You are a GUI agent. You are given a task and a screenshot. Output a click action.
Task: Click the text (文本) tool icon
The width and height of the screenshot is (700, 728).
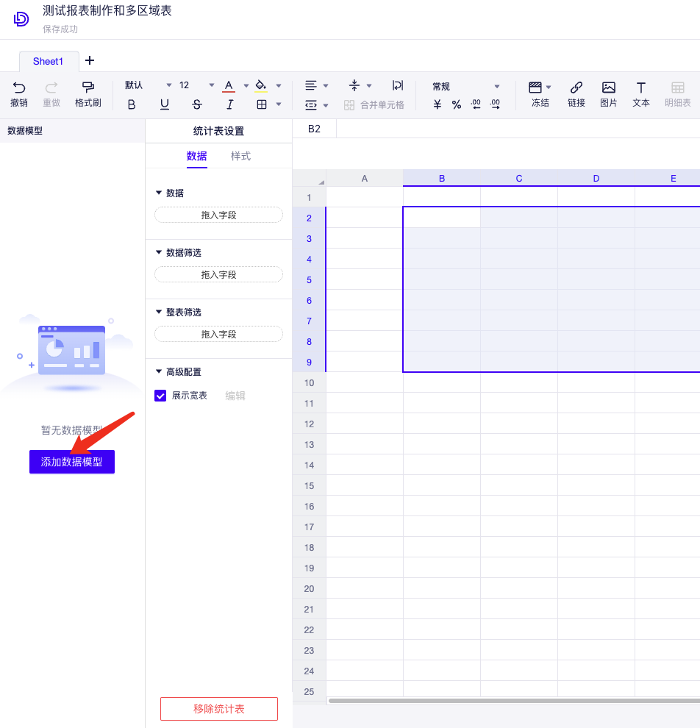click(641, 88)
